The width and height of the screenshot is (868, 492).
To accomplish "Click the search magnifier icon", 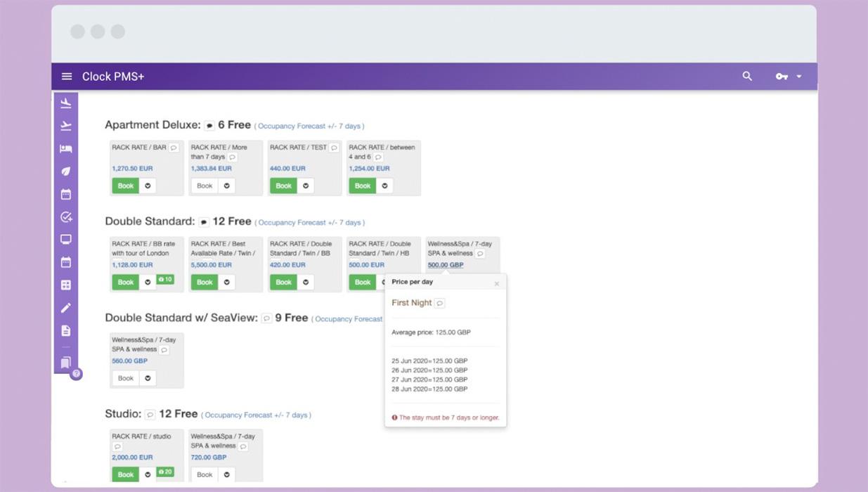I will point(747,76).
